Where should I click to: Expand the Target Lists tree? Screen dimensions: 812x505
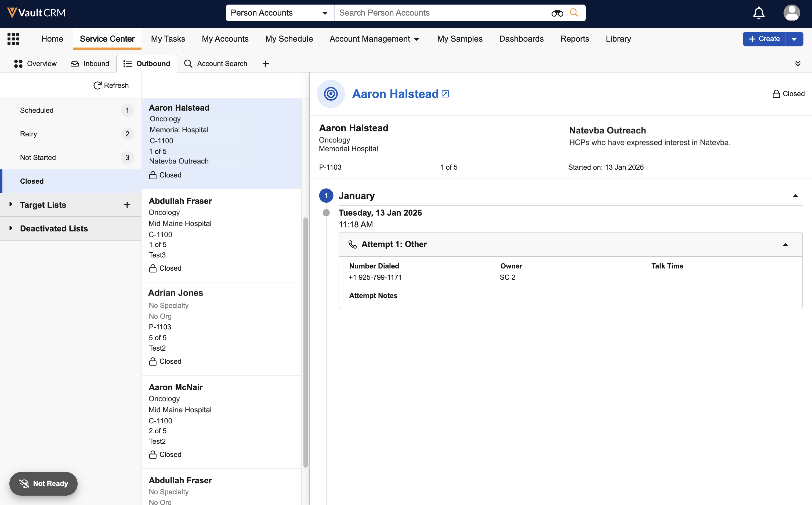tap(11, 204)
